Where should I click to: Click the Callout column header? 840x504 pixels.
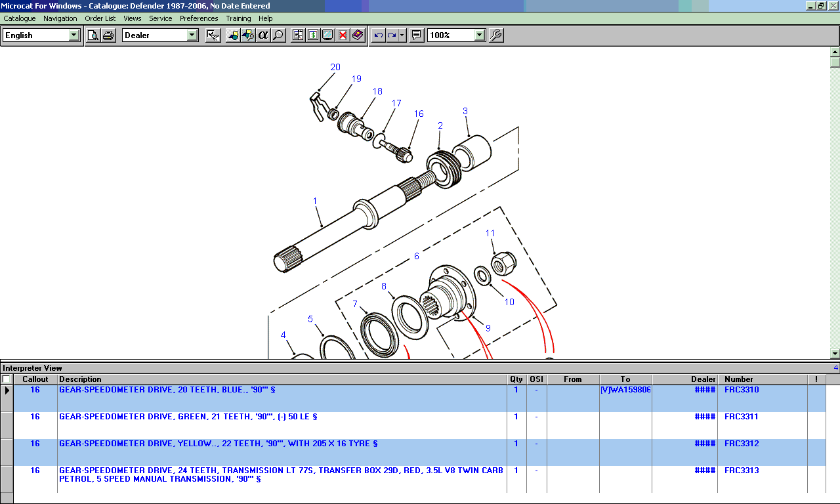(x=35, y=379)
